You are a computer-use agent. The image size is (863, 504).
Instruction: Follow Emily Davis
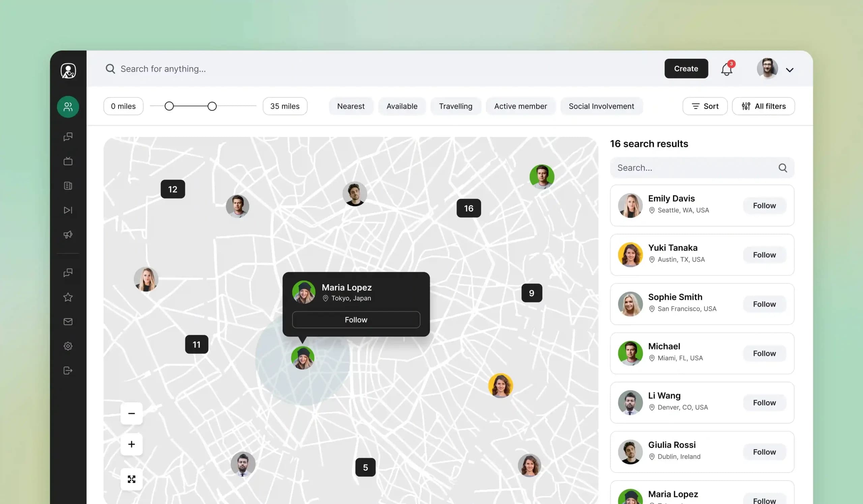[764, 205]
